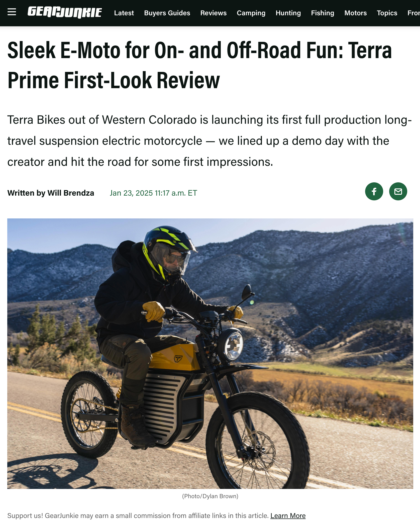Click the GearJunkie logo
The height and width of the screenshot is (526, 420).
(65, 13)
